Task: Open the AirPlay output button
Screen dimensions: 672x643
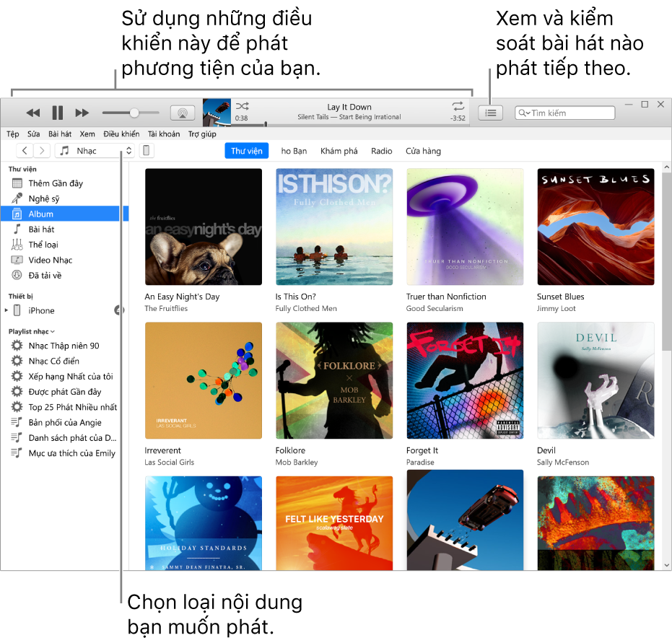Action: [183, 113]
